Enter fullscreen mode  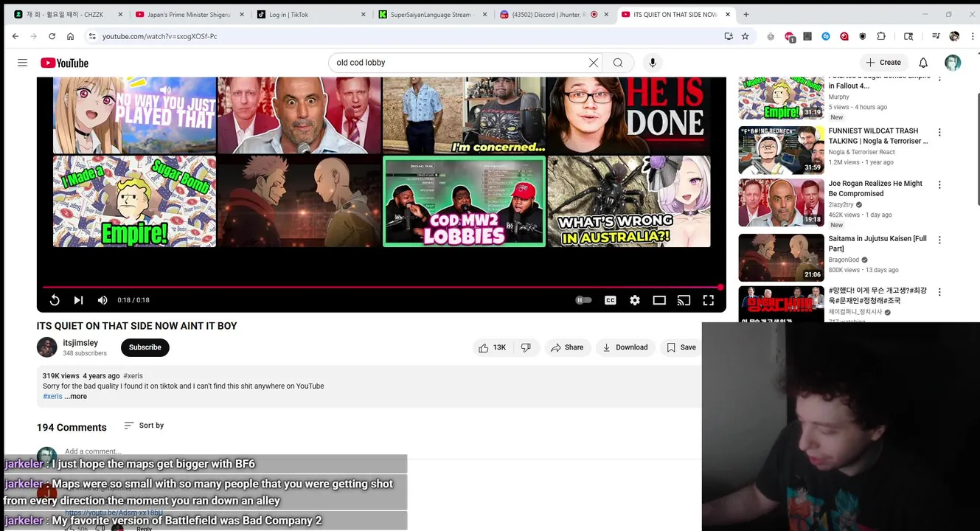coord(708,300)
